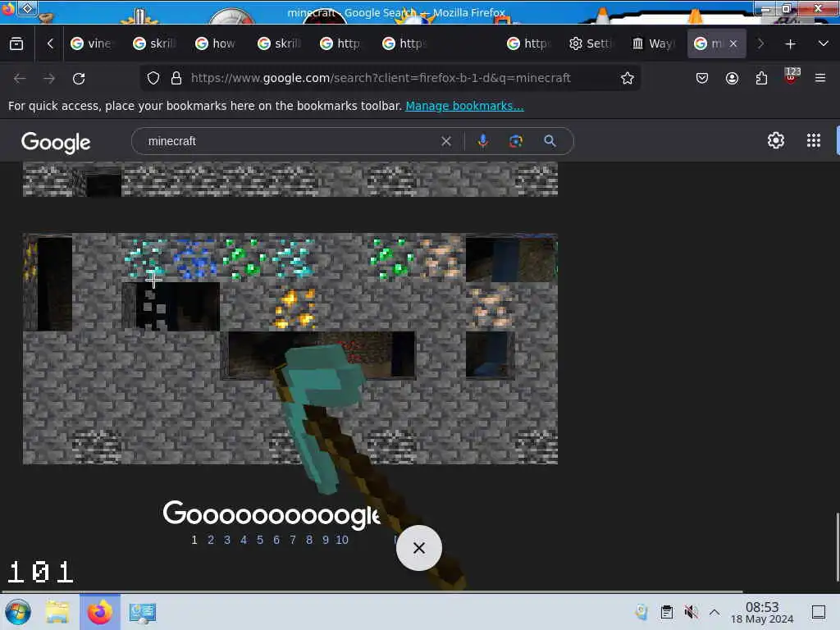
Task: Clear the search query with X
Action: click(x=446, y=141)
